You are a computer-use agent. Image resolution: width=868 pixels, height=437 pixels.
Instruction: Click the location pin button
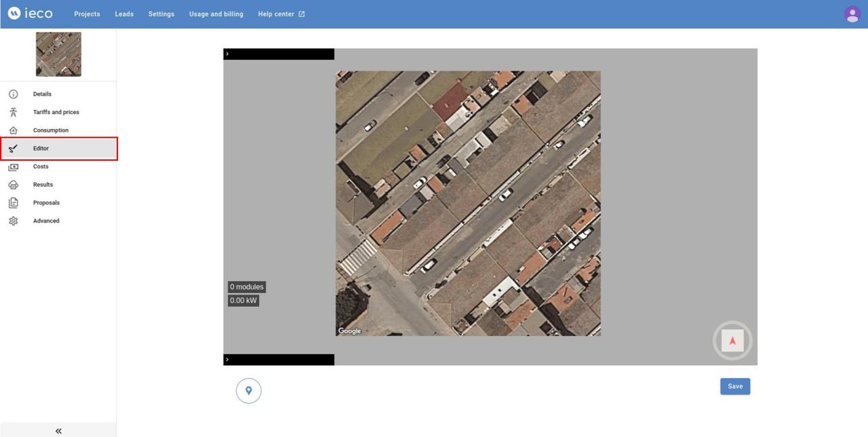248,391
